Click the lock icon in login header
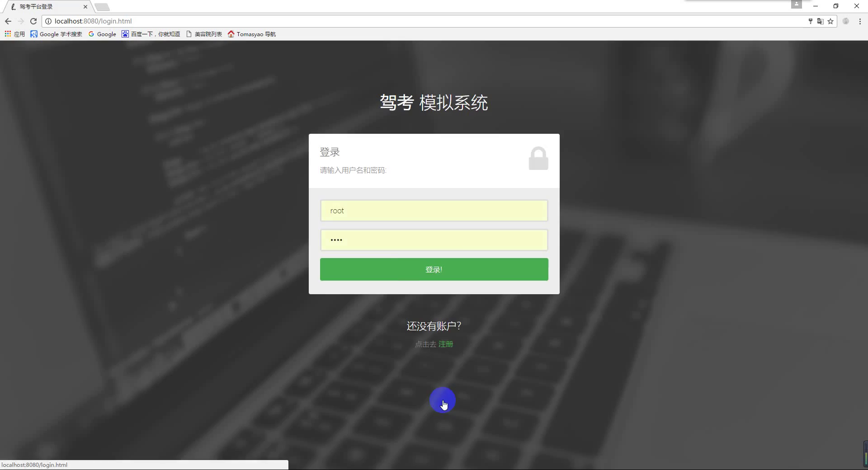 (x=538, y=158)
